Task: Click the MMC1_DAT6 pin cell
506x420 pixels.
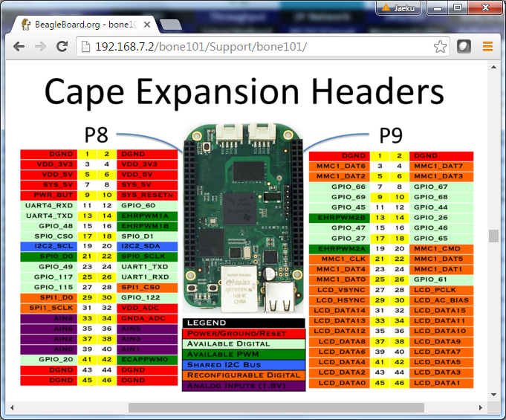Action: tap(339, 167)
